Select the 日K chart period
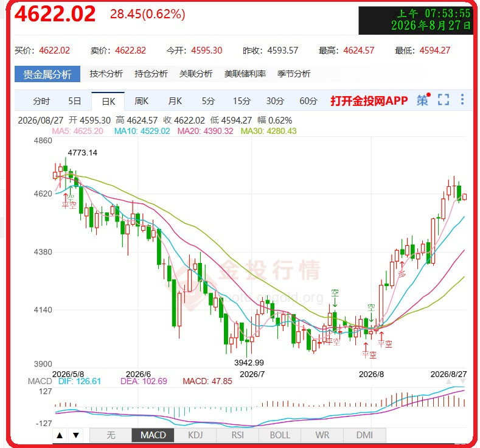 [x=108, y=102]
